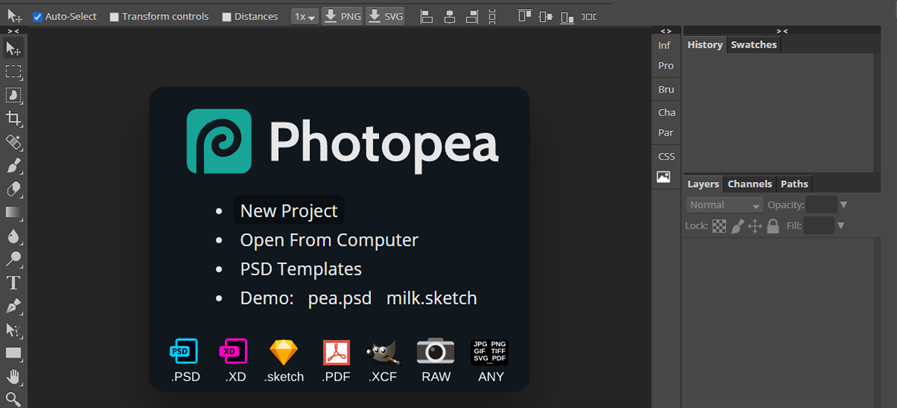Open the Pro properties side panel

pyautogui.click(x=666, y=66)
